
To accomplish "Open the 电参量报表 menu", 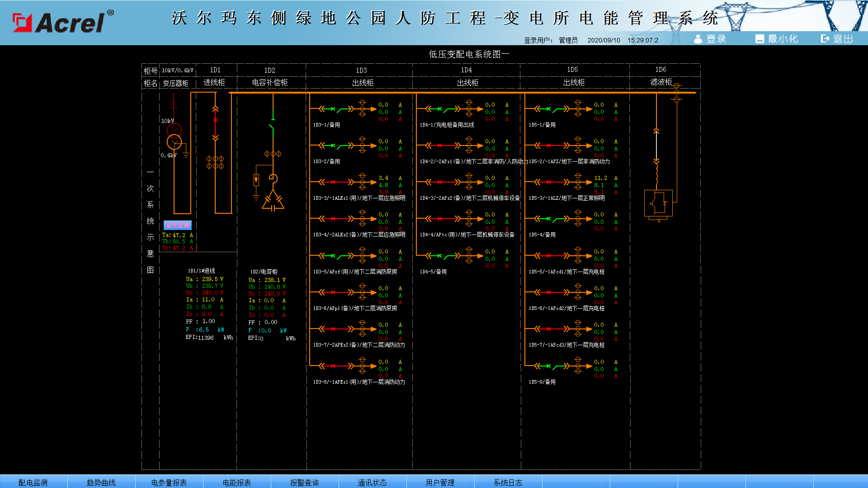I will [169, 482].
